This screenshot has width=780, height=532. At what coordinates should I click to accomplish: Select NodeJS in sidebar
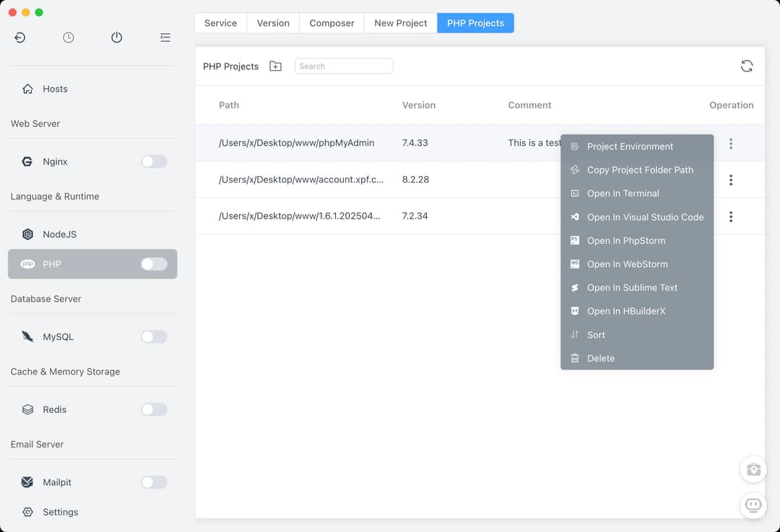click(60, 234)
